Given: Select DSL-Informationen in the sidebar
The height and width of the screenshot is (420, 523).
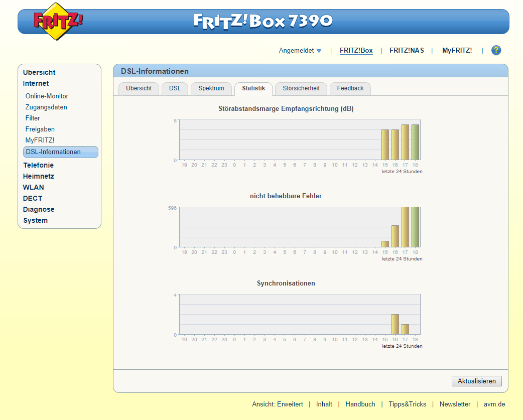Looking at the screenshot, I should pyautogui.click(x=61, y=152).
